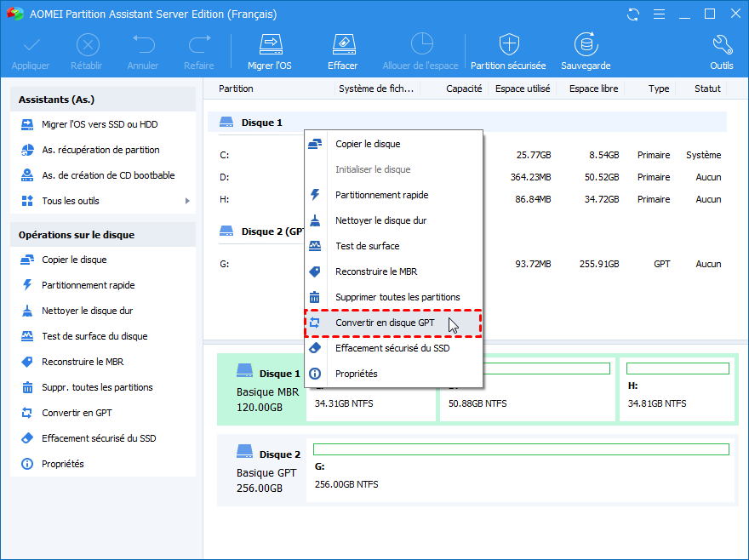Select Convertir en disque GPT menu entry
749x560 pixels.
(x=384, y=323)
